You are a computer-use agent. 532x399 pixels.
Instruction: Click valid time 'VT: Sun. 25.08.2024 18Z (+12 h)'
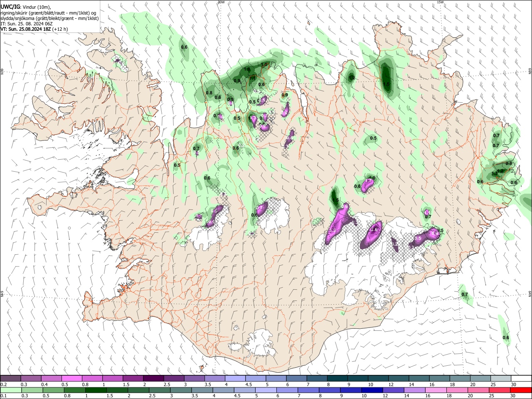[x=34, y=29]
